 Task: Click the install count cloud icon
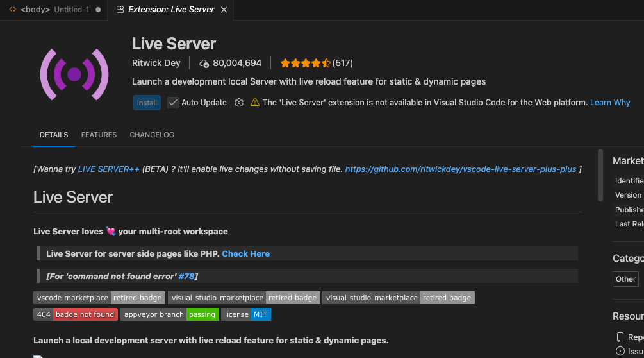coord(204,64)
